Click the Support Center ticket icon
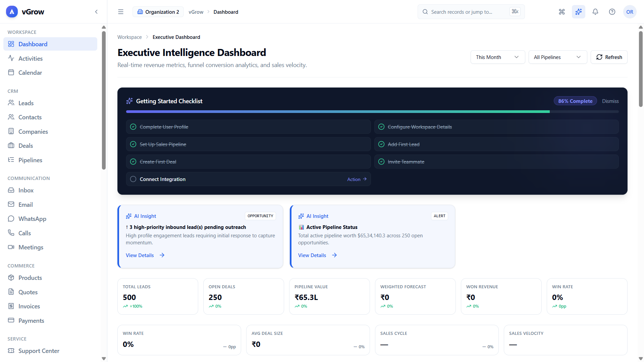 tap(11, 351)
